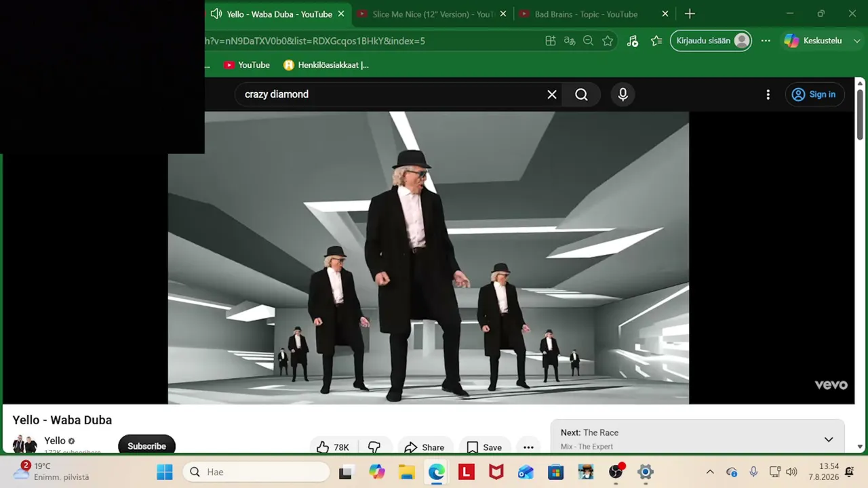The image size is (868, 488).
Task: Open the translate page option
Action: click(x=570, y=41)
